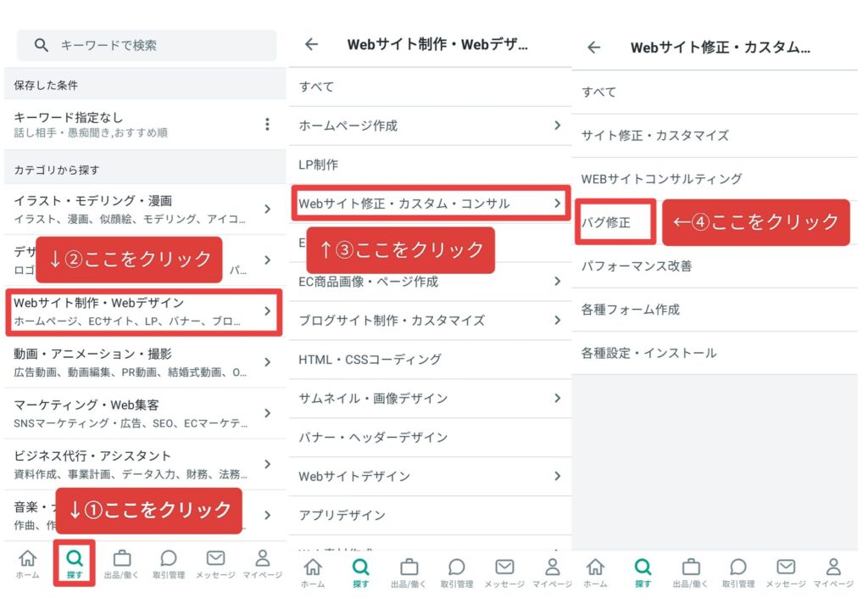The width and height of the screenshot is (868, 615).
Task: Expand 動画・アニメーション・撮影 category chevron
Action: pyautogui.click(x=267, y=362)
